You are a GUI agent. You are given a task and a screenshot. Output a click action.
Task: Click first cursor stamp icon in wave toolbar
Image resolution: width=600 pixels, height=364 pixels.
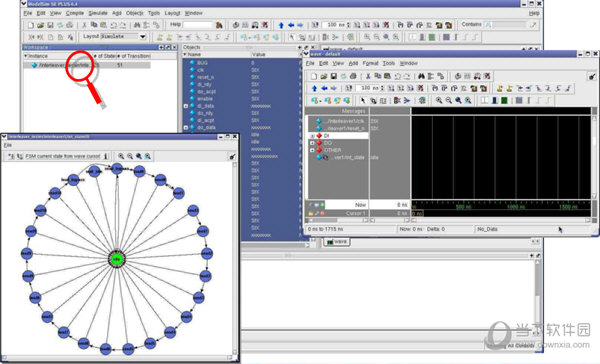point(499,88)
